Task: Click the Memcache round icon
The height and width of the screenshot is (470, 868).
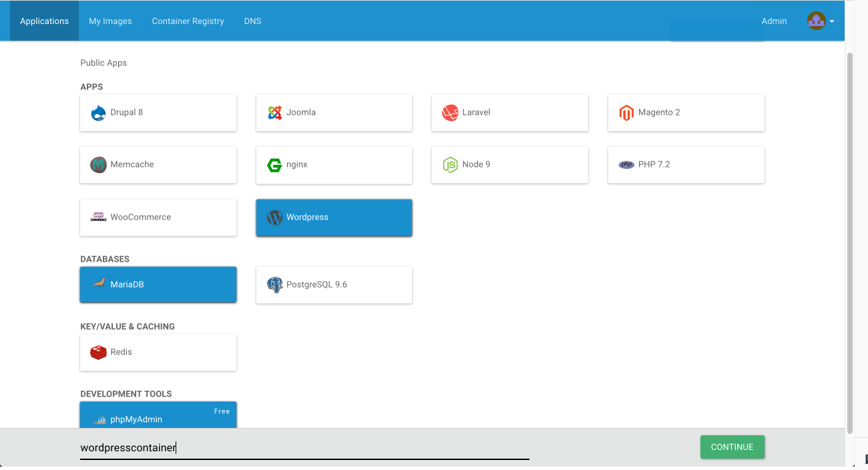Action: tap(98, 165)
